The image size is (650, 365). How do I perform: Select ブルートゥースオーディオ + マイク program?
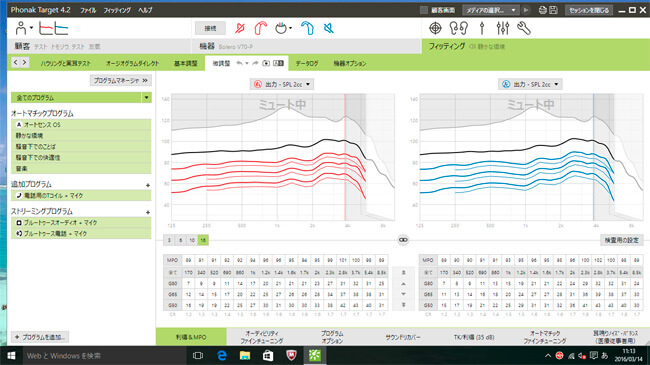81,223
